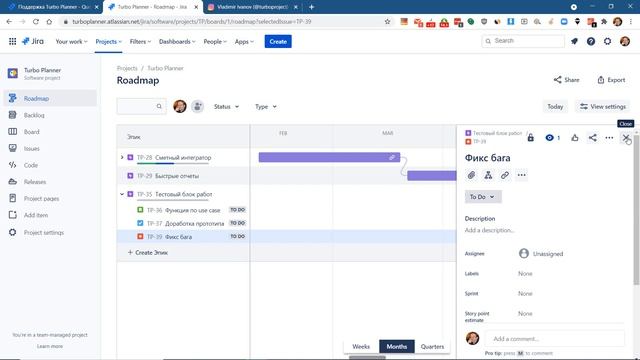Select the TP-37 task row
640x360 pixels.
183,223
